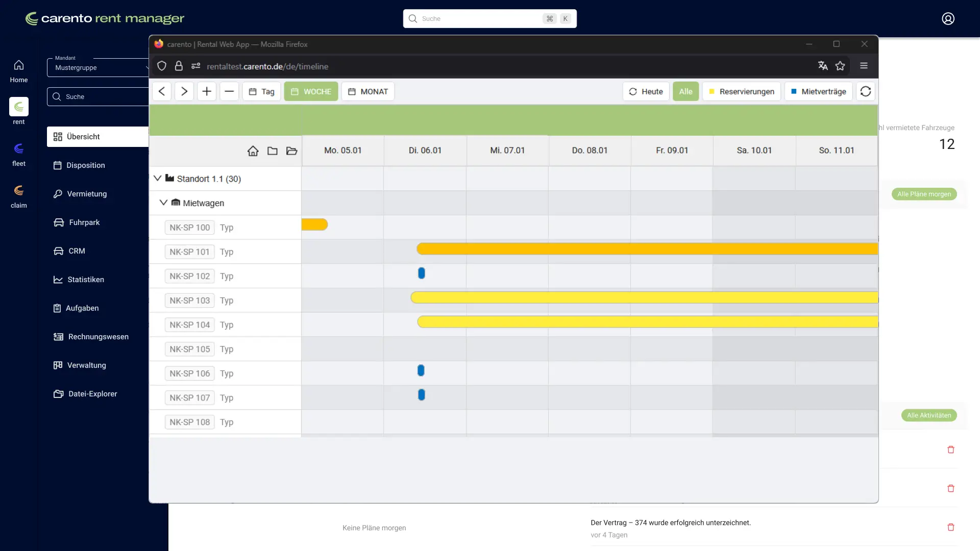Click the house icon in the timeline header
980x551 pixels.
[253, 151]
